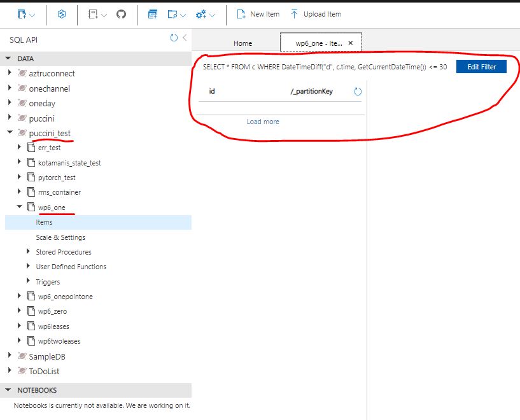The height and width of the screenshot is (420, 520).
Task: Open dropdown arrow beside notebook icon
Action: click(104, 15)
